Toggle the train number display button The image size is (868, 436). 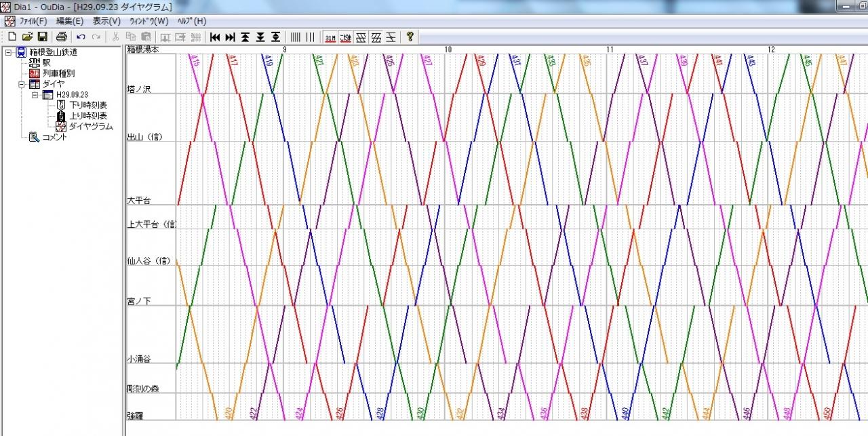click(x=330, y=37)
